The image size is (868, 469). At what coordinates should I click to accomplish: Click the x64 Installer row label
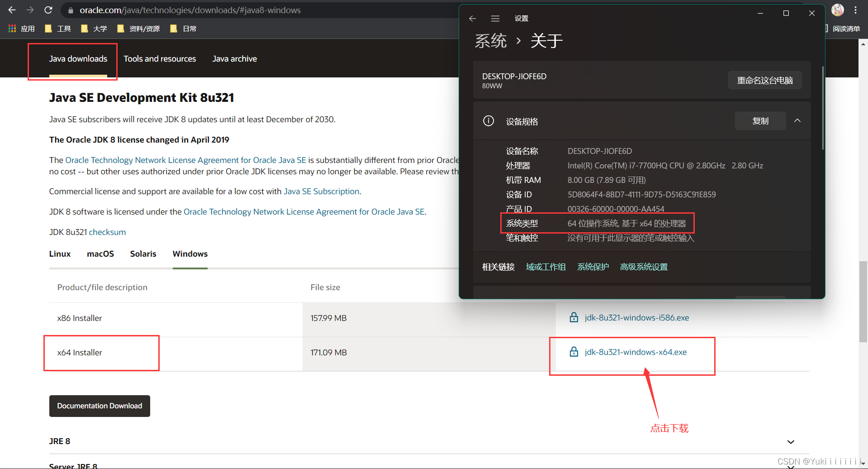click(x=80, y=353)
